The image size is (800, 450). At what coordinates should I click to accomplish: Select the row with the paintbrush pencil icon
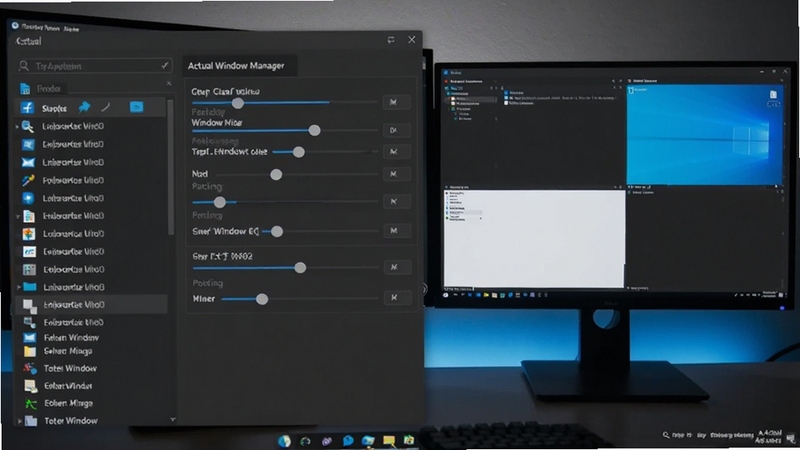click(91, 180)
